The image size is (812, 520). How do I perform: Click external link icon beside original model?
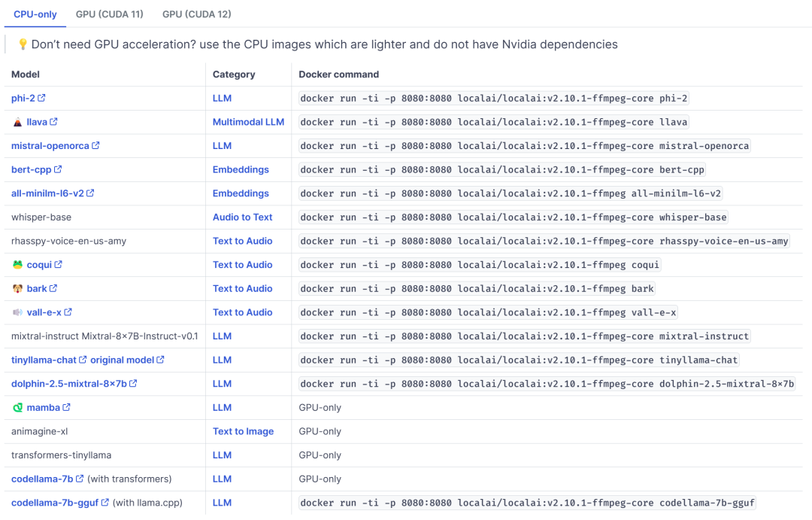click(161, 359)
